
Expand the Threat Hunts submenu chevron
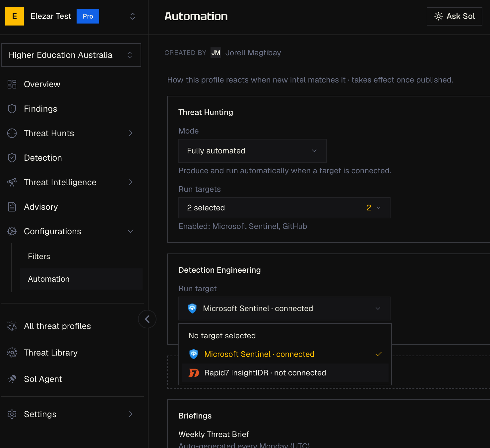pyautogui.click(x=131, y=133)
